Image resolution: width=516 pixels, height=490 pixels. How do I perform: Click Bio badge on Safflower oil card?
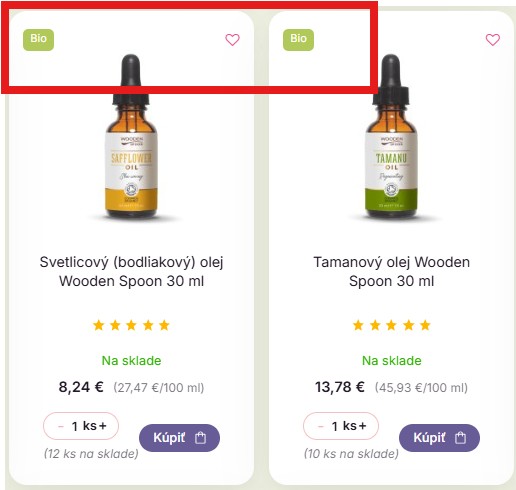(x=38, y=40)
